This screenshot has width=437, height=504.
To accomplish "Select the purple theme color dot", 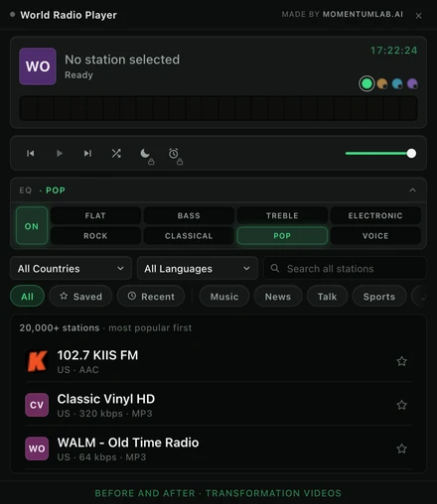I will pyautogui.click(x=412, y=83).
